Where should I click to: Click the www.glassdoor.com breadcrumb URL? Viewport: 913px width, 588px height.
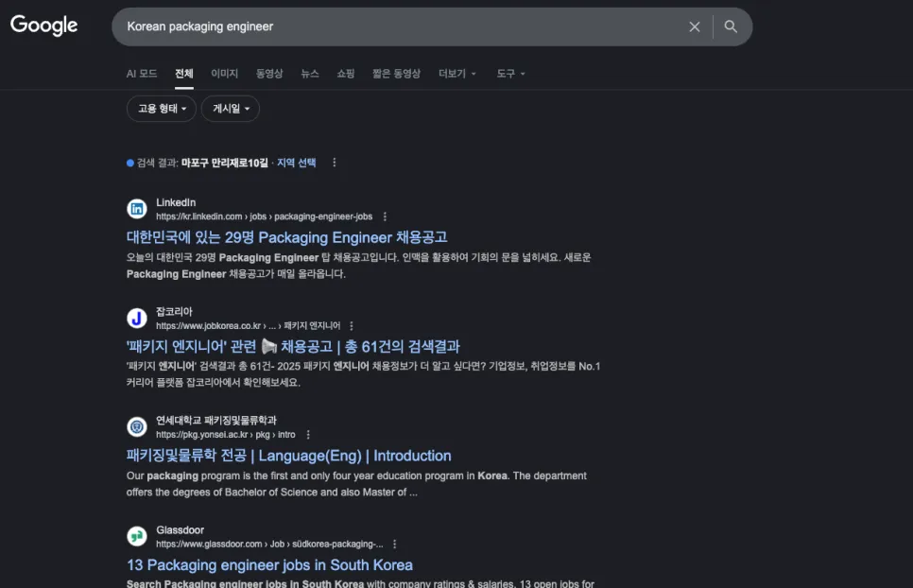point(269,545)
